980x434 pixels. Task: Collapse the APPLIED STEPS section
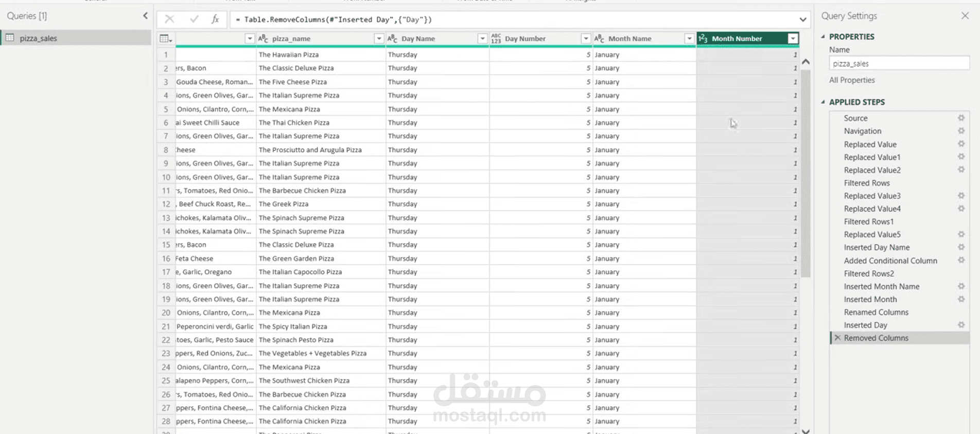coord(823,102)
